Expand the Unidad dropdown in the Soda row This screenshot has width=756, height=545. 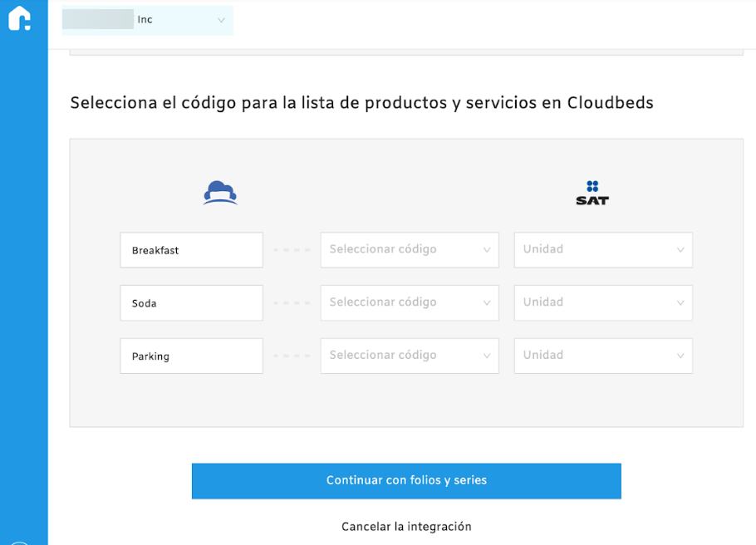coord(603,303)
